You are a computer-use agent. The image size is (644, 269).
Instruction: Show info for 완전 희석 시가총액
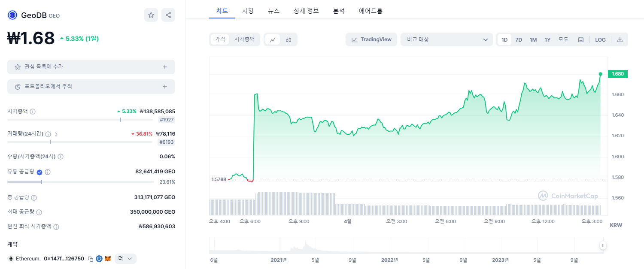(56, 227)
